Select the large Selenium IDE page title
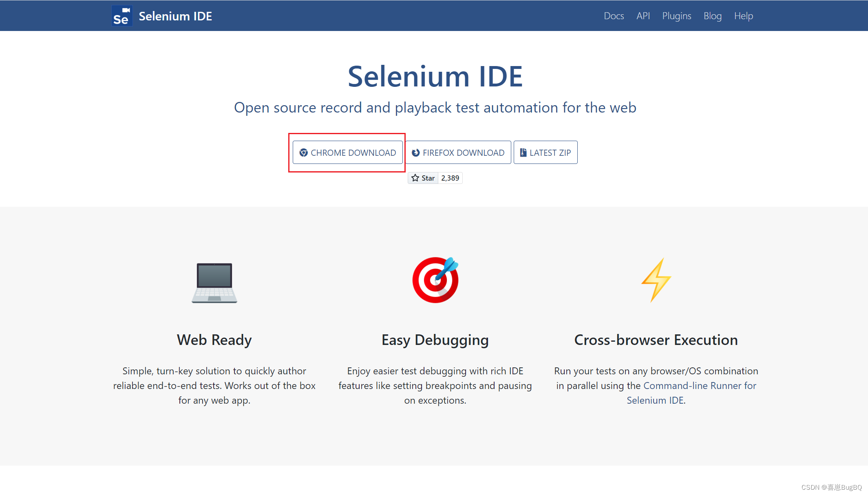This screenshot has height=495, width=868. (x=435, y=76)
